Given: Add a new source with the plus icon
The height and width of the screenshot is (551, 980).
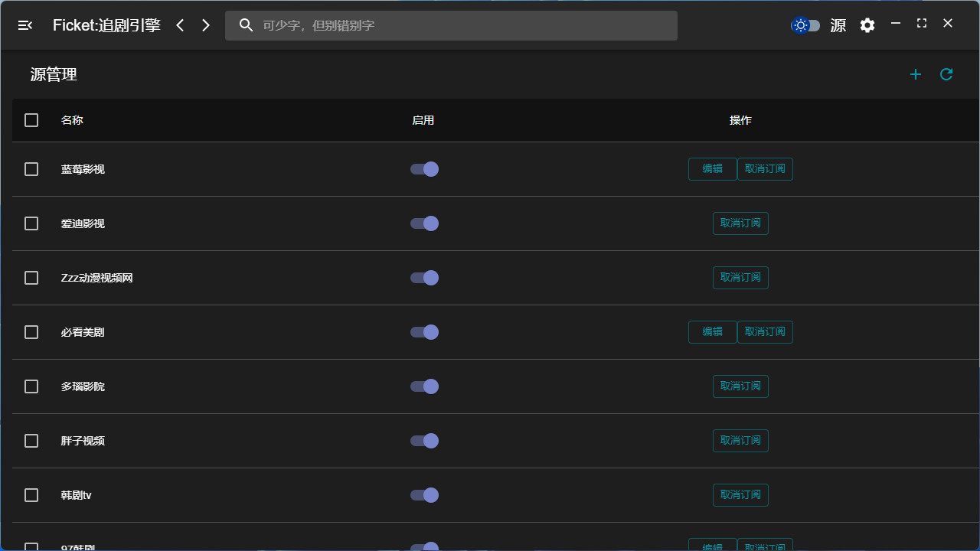Looking at the screenshot, I should pos(916,74).
